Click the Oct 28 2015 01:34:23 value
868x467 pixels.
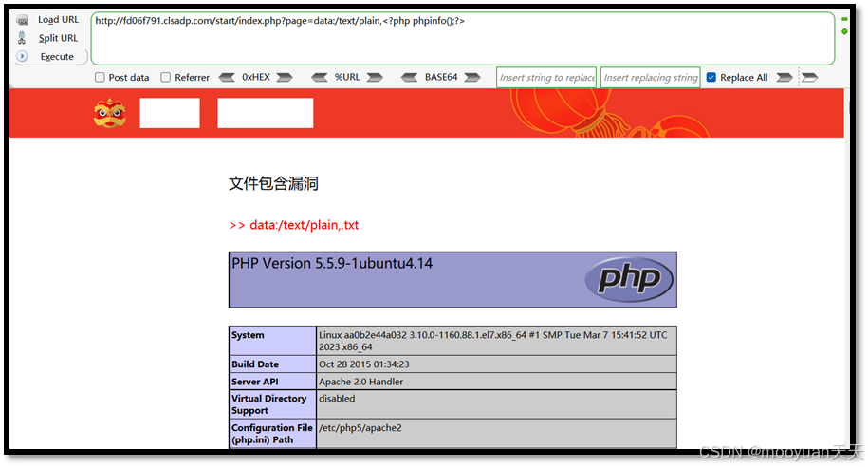point(364,364)
